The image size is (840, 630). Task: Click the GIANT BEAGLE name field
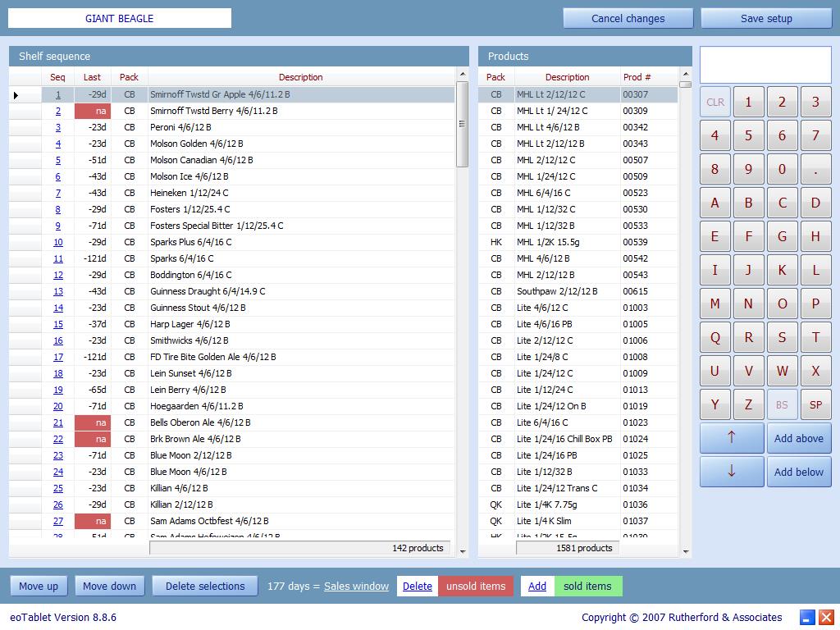(120, 18)
